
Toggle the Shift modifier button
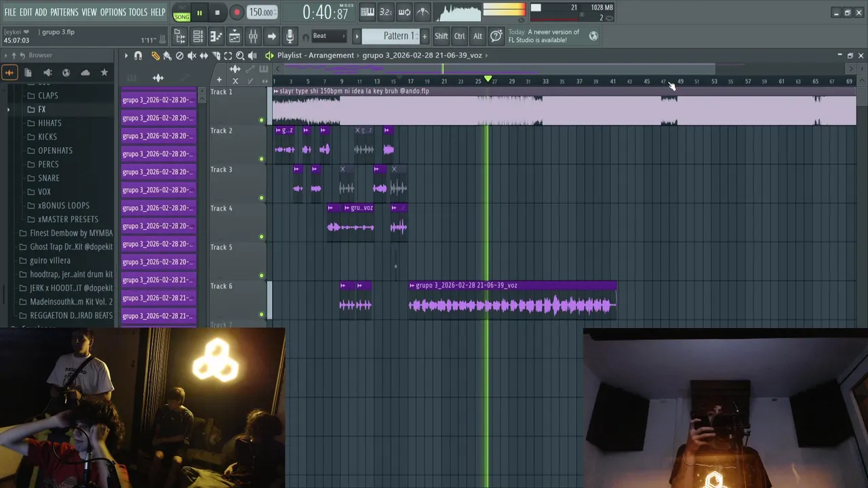tap(441, 36)
